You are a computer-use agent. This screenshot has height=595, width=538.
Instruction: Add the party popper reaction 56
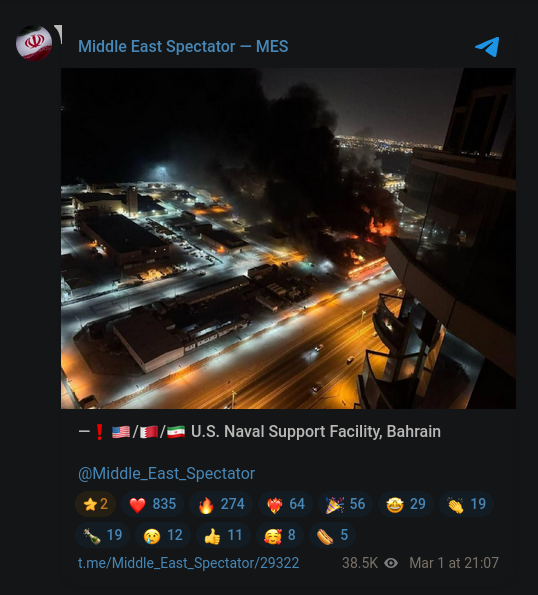[x=345, y=504]
